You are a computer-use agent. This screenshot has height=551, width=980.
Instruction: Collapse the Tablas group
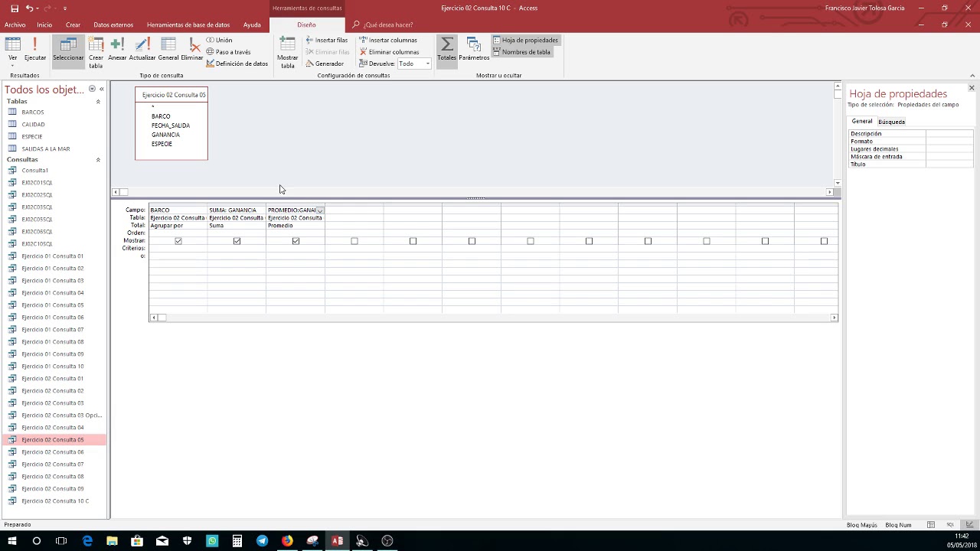coord(98,102)
